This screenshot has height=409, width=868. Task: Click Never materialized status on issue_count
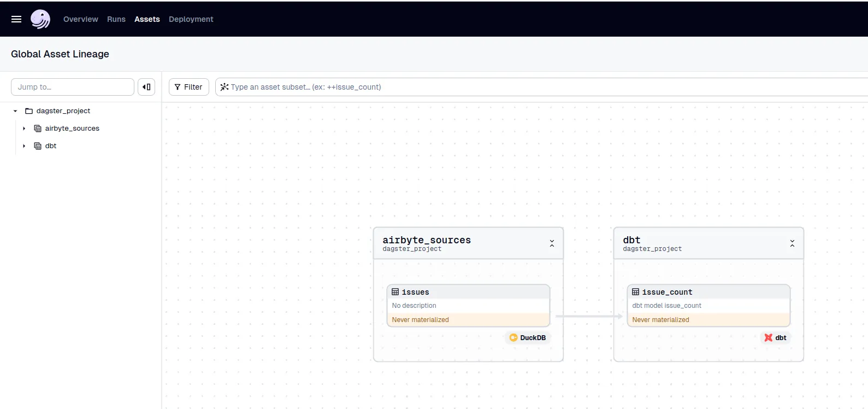pyautogui.click(x=661, y=320)
